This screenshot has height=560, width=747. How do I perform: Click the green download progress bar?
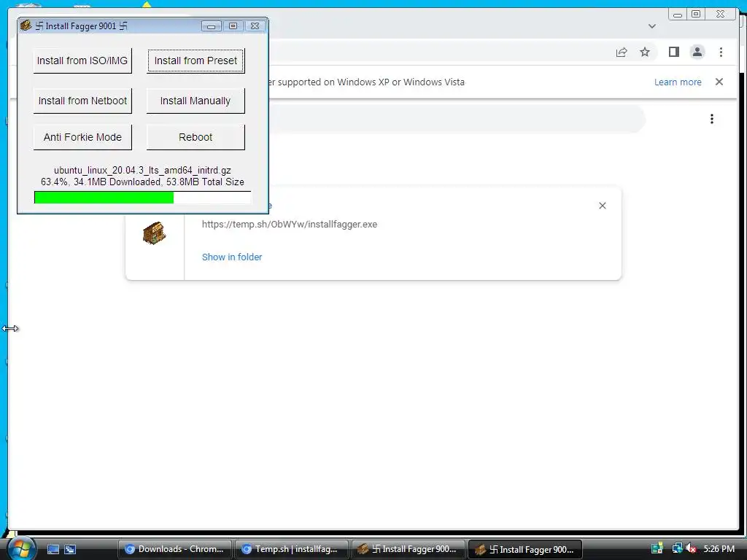click(142, 197)
